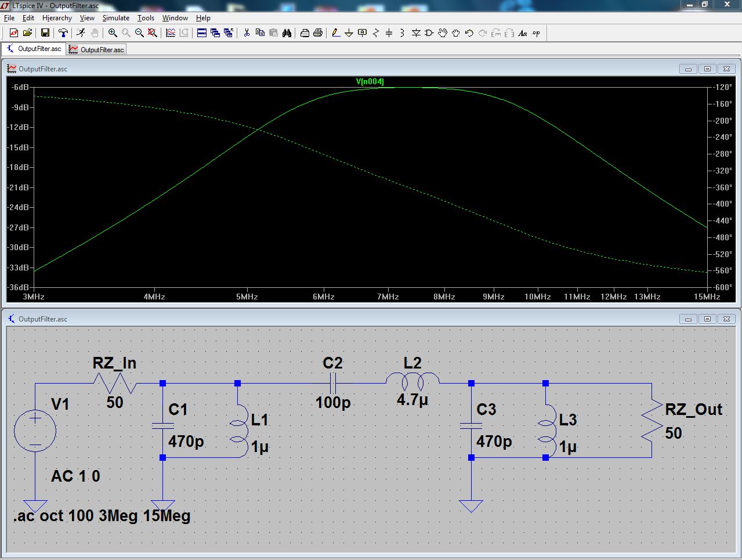Click the C2 100p capacitor in schematic
The width and height of the screenshot is (742, 560).
click(x=332, y=383)
